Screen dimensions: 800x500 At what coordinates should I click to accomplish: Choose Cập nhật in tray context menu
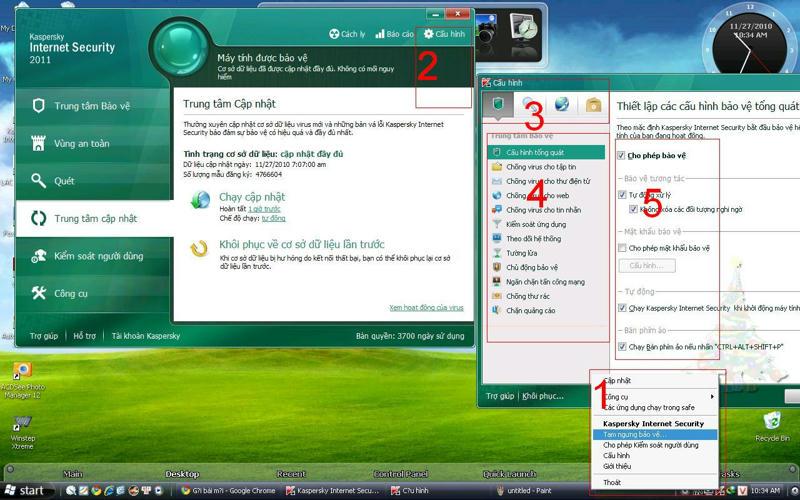tap(655, 381)
